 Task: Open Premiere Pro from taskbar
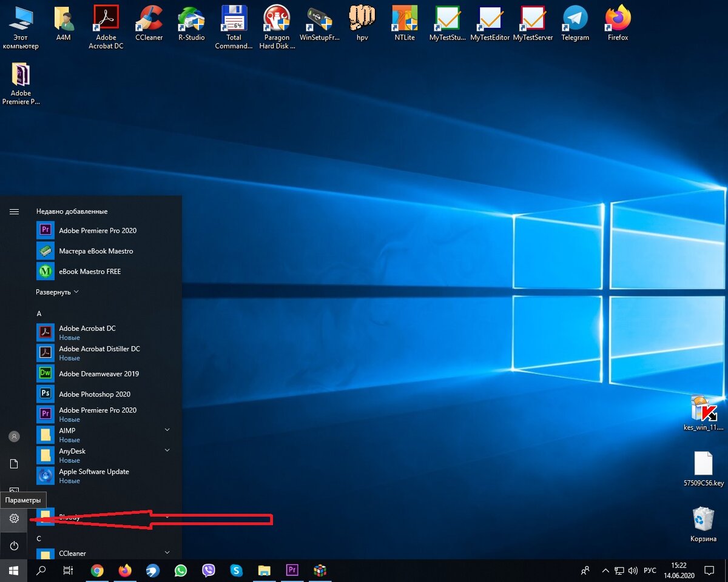pos(292,570)
